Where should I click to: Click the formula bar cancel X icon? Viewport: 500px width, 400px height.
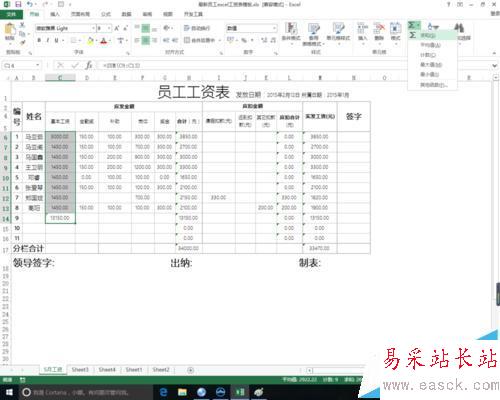(60, 65)
